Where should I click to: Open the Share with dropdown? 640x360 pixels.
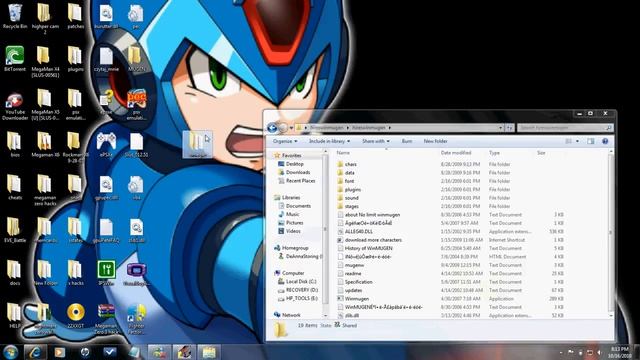coord(376,141)
